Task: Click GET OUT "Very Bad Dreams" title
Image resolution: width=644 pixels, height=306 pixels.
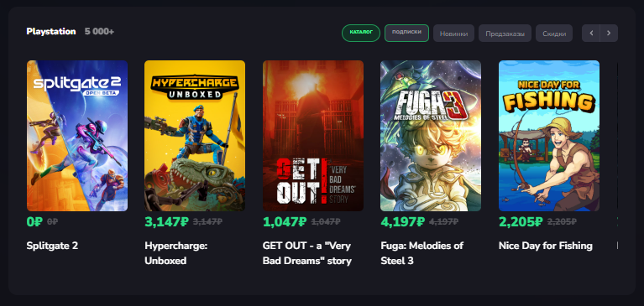Action: click(306, 253)
